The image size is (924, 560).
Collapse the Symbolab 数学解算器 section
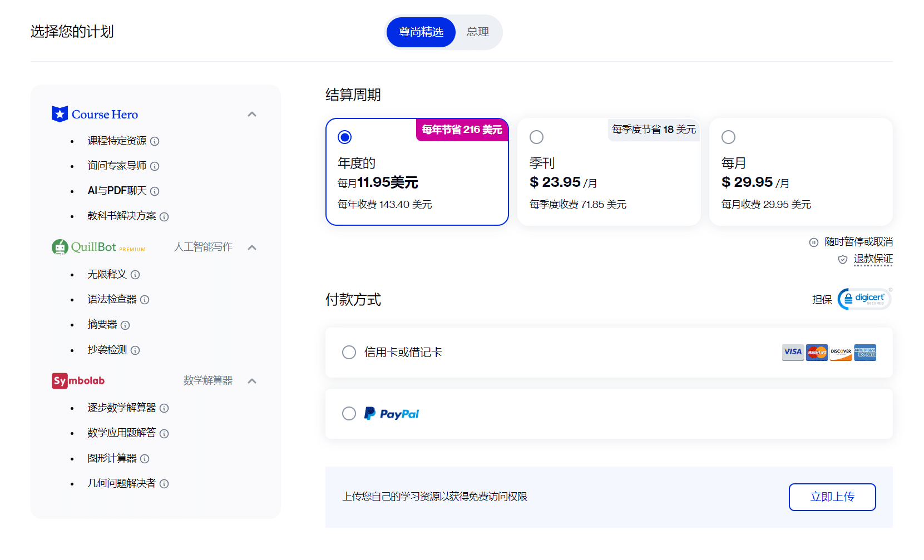(x=252, y=380)
